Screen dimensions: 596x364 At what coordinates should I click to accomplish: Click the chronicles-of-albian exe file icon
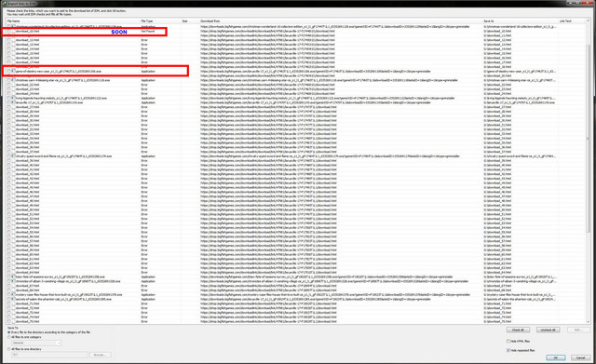pyautogui.click(x=13, y=281)
